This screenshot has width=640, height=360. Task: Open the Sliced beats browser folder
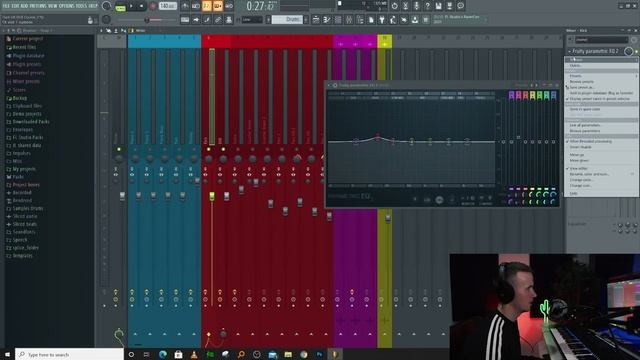click(24, 224)
